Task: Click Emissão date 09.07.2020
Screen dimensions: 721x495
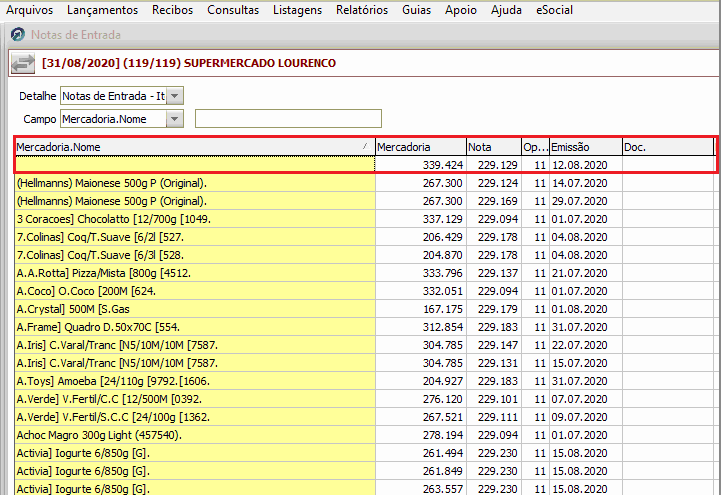Action: [580, 417]
